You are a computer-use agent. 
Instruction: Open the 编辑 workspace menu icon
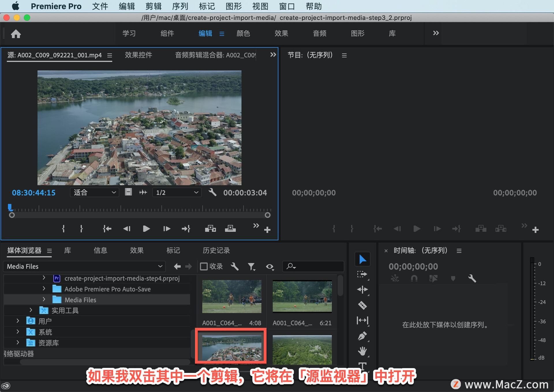tap(222, 34)
